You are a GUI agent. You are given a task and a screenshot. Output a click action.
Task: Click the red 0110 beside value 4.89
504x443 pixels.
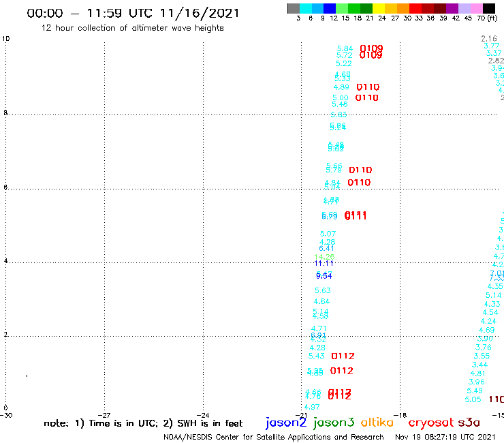tap(368, 87)
